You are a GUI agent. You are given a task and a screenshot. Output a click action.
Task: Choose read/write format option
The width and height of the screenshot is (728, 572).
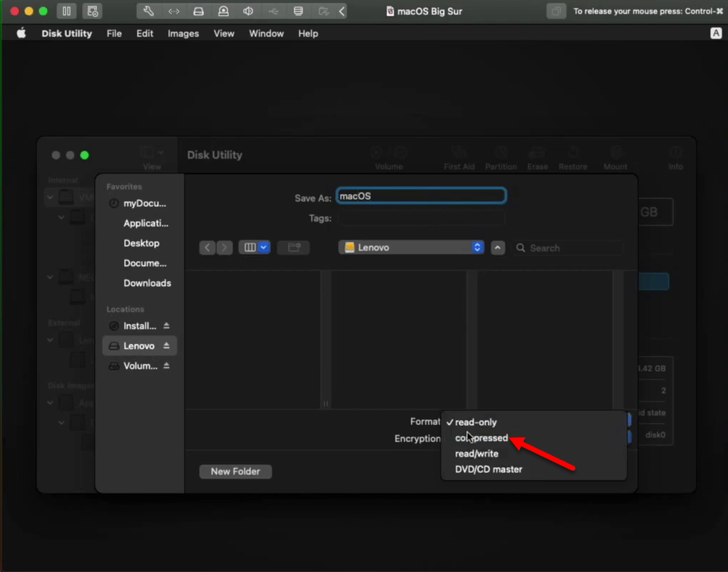click(534, 454)
